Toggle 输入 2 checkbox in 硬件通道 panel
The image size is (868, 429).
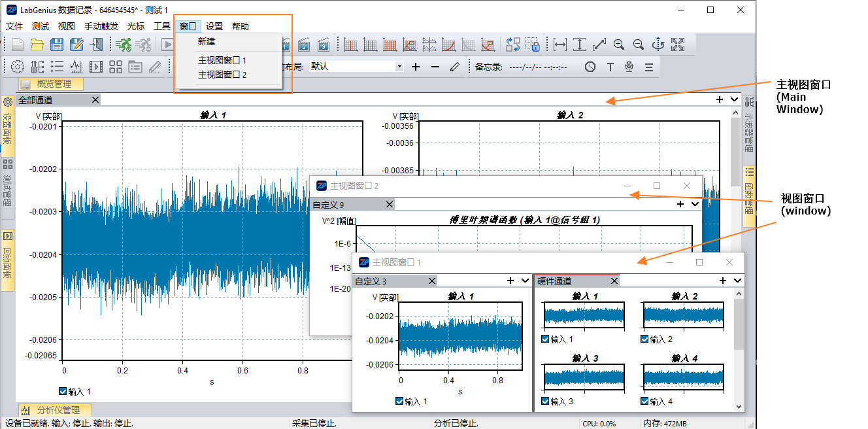[x=645, y=339]
